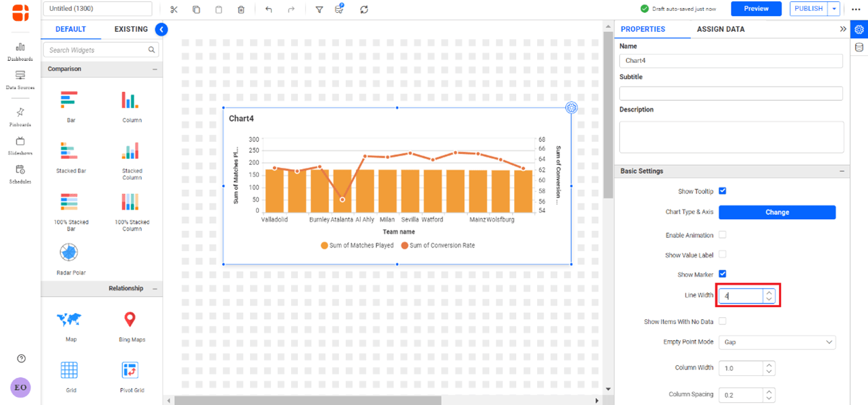Check the Show Value Label checkbox
868x405 pixels.
(x=722, y=255)
